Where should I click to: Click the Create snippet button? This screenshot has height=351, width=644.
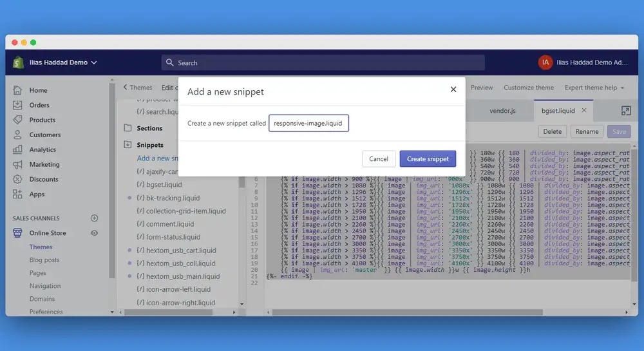(x=428, y=159)
